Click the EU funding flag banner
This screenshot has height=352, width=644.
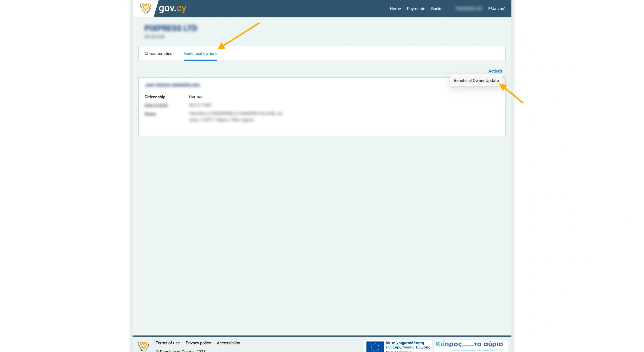click(398, 346)
